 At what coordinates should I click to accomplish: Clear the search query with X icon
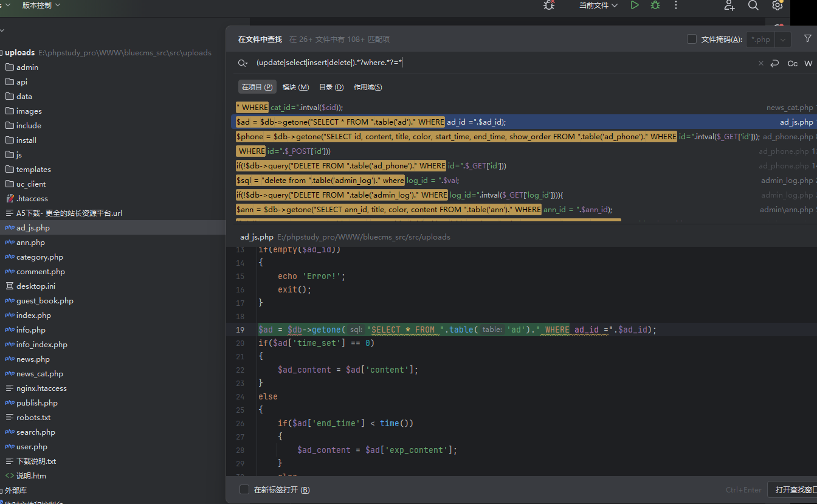coord(760,63)
